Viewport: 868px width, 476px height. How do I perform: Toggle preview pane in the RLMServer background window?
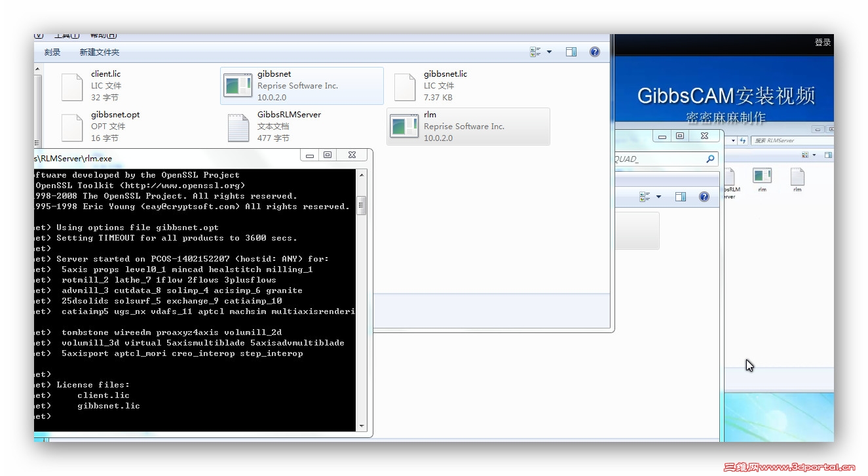point(828,155)
